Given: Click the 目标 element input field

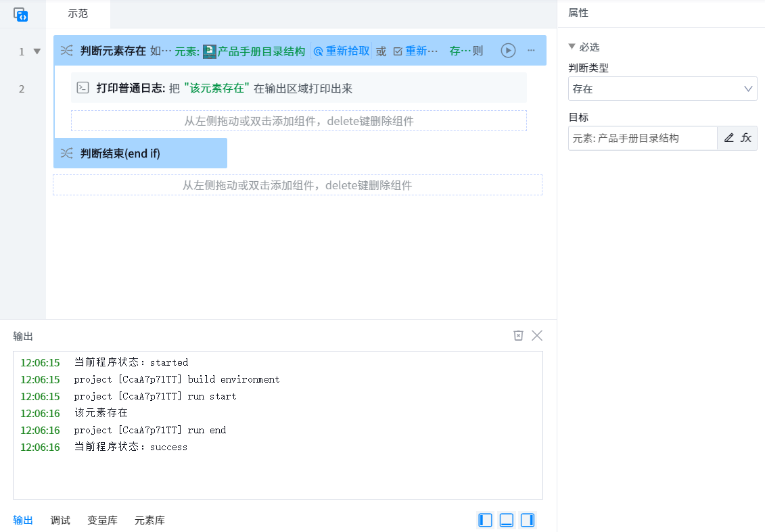Looking at the screenshot, I should click(x=642, y=138).
